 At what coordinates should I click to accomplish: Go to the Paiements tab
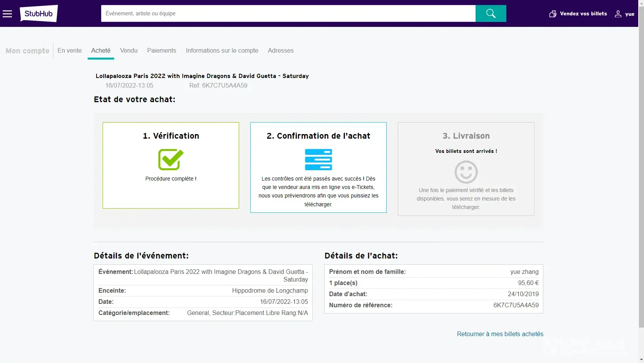pos(161,50)
